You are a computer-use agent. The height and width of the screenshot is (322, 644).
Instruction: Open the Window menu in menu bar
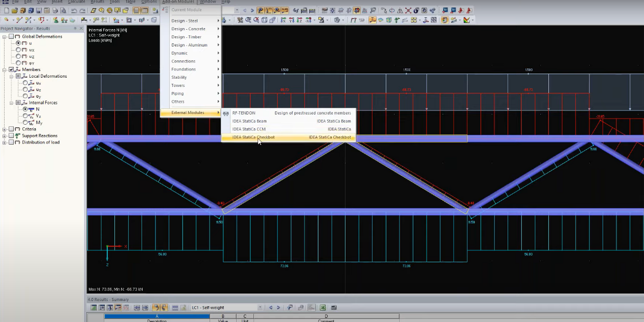click(208, 2)
